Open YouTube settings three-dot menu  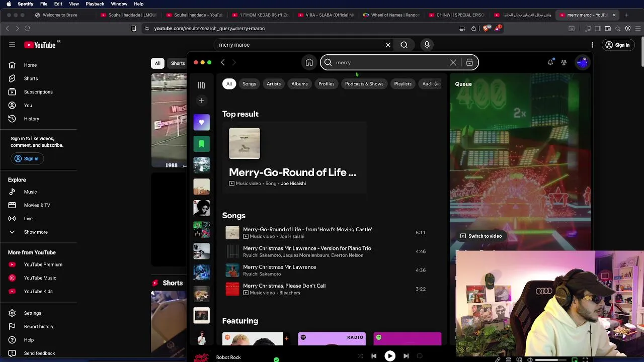point(592,45)
